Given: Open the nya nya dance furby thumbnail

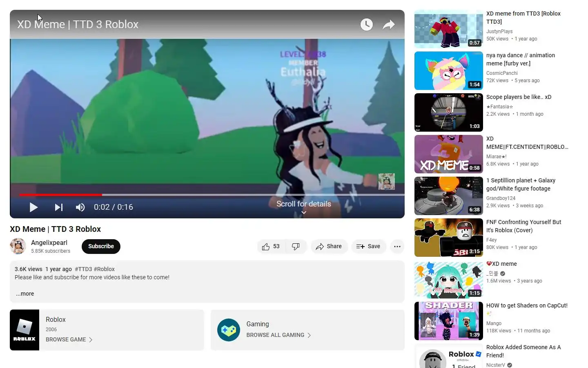Looking at the screenshot, I should click(x=448, y=71).
